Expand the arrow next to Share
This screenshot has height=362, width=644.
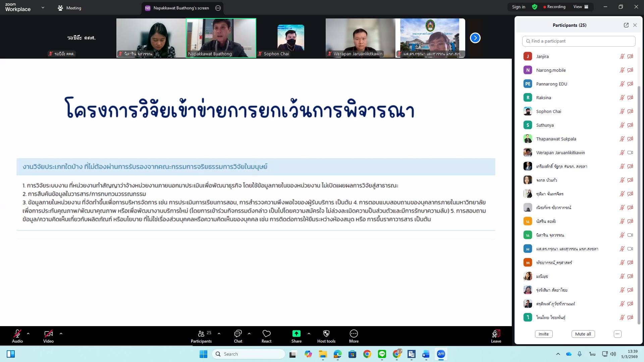(x=309, y=334)
